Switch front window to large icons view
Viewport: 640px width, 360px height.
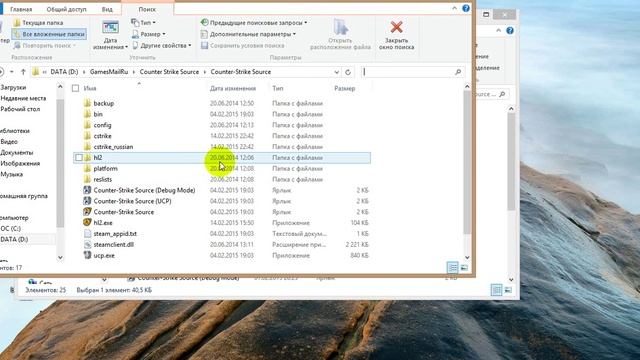(464, 268)
